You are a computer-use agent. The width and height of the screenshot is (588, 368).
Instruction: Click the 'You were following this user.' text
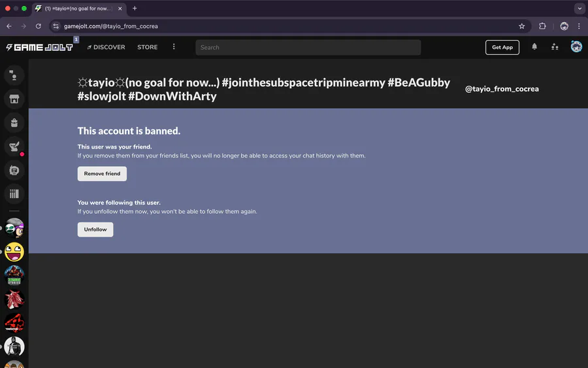[119, 203]
